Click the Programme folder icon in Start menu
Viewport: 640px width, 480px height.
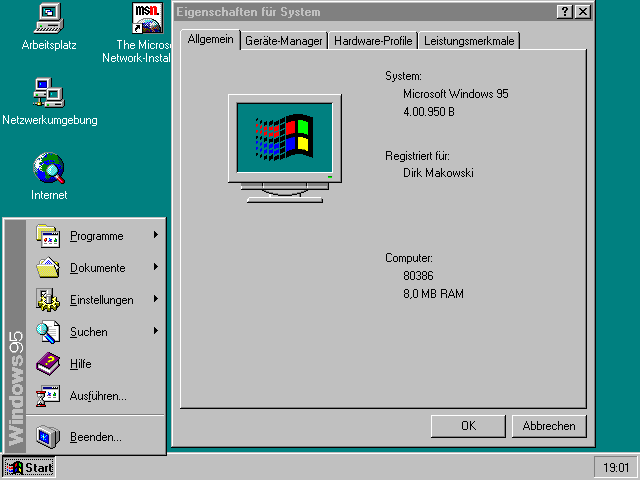(x=48, y=236)
